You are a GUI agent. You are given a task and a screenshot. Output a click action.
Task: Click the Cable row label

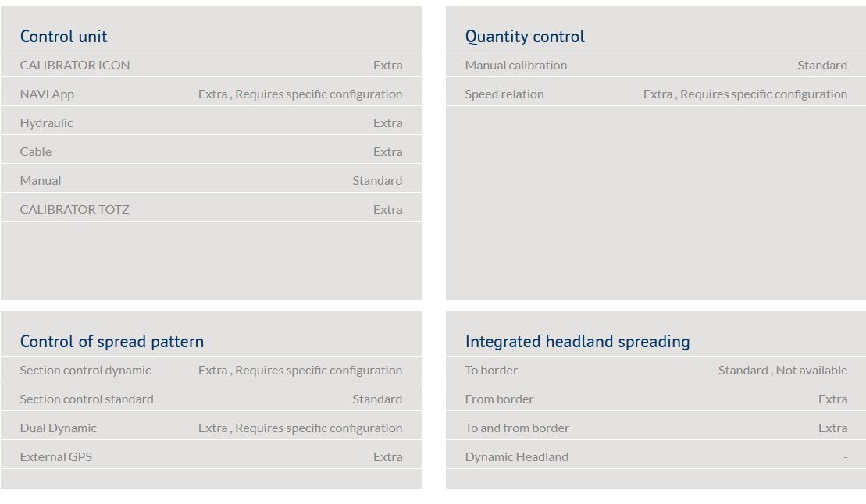pos(36,152)
